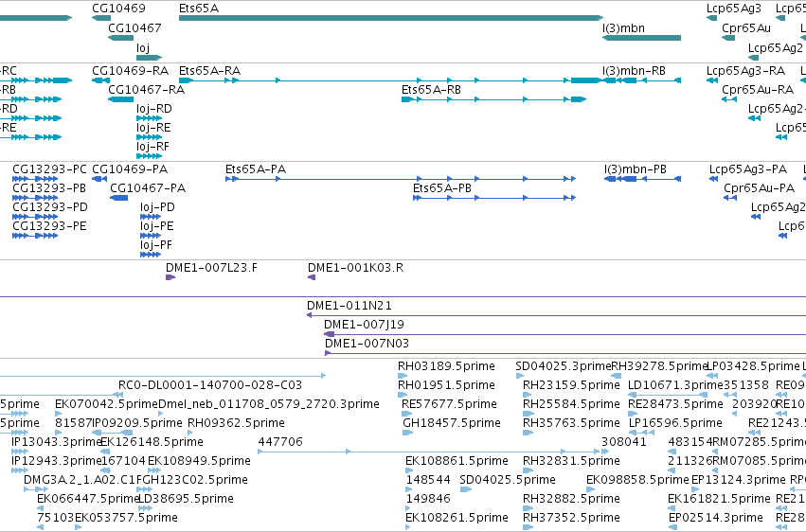This screenshot has width=806, height=532.
Task: Click the l(3)mbn gene feature
Action: pos(641,38)
